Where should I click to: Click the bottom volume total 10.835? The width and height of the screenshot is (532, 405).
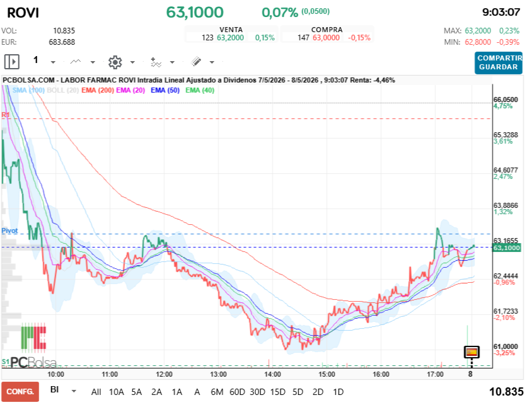click(506, 392)
